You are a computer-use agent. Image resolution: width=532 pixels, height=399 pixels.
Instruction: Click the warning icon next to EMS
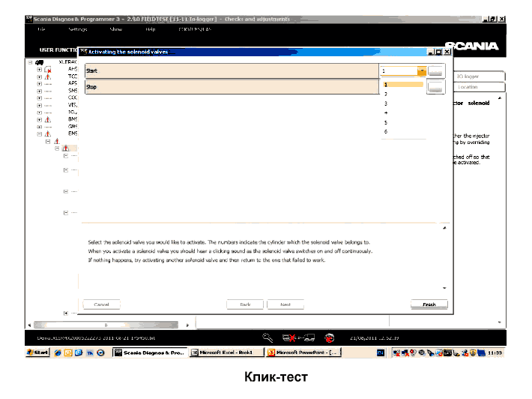48,133
